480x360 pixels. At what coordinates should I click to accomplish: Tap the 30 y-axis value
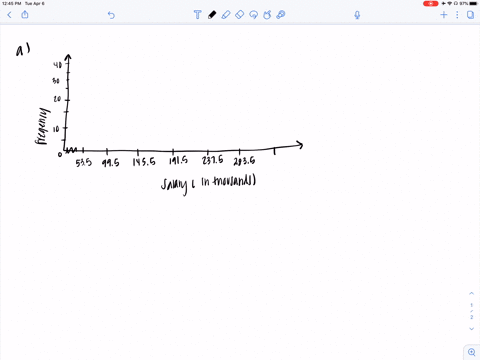click(56, 81)
